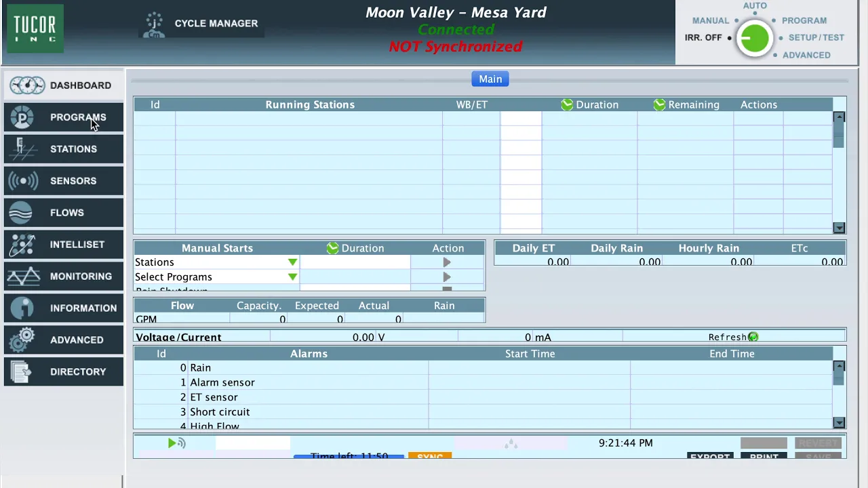Click the clock icon in Manual Starts Duration
This screenshot has width=868, height=488.
click(332, 248)
